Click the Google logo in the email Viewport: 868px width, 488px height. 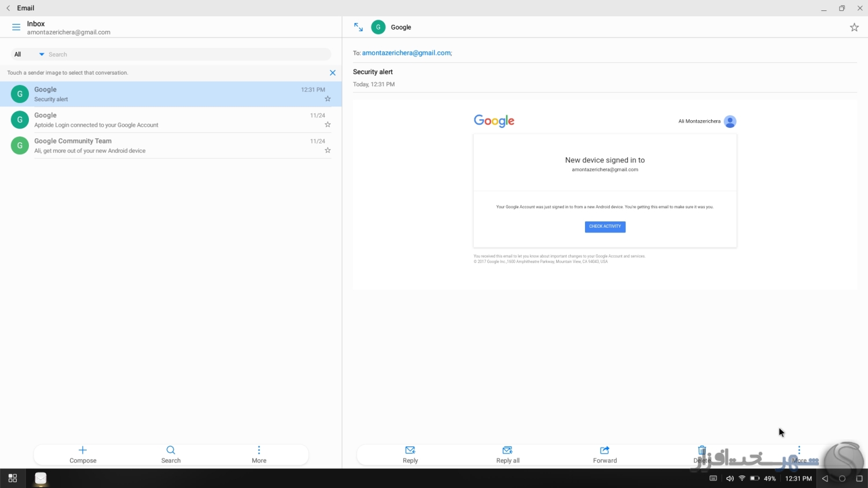point(494,121)
